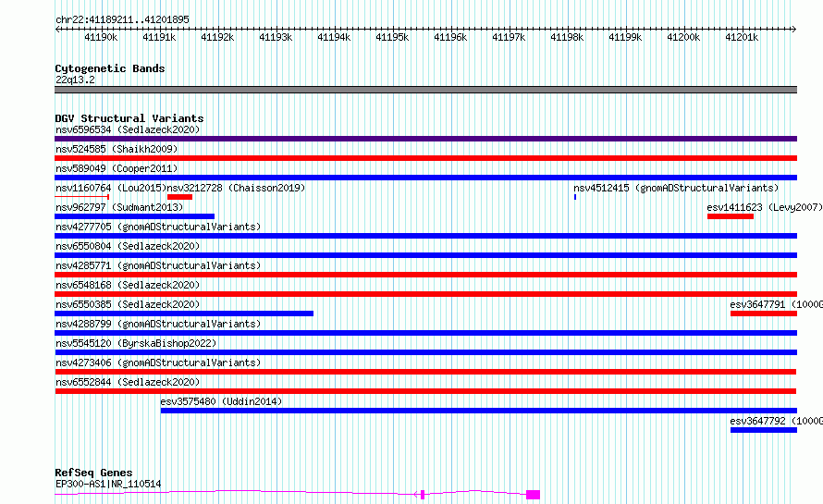Select the 22q13.2 band label
The width and height of the screenshot is (823, 504).
click(x=75, y=80)
